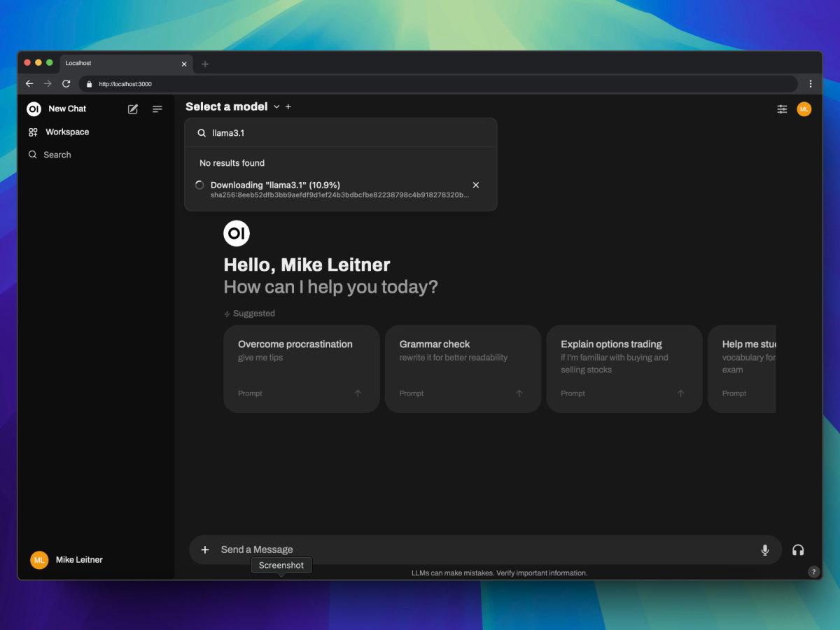Open the help question mark button
Image resolution: width=840 pixels, height=630 pixels.
[813, 572]
